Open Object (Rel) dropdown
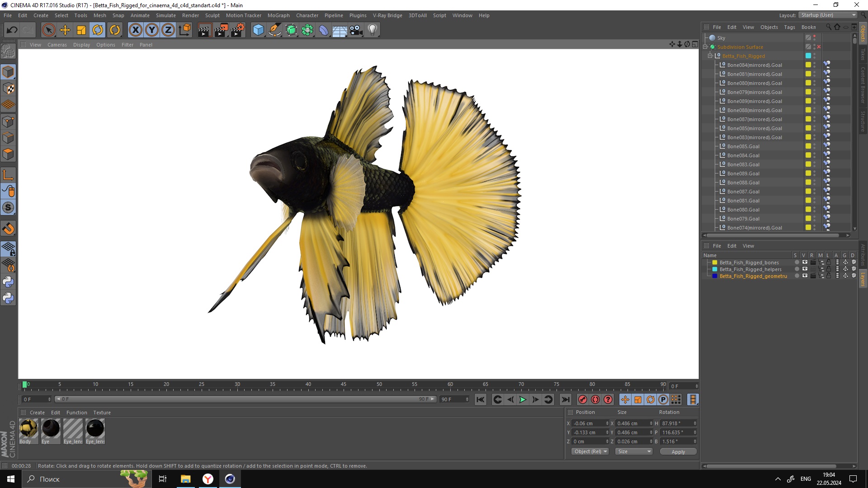The height and width of the screenshot is (488, 868). pyautogui.click(x=590, y=451)
